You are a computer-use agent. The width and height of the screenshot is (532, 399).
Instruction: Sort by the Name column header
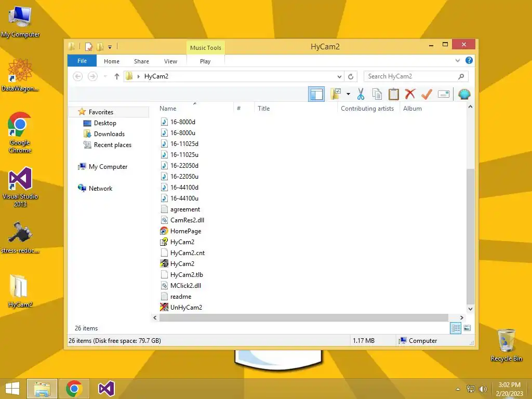pyautogui.click(x=168, y=108)
